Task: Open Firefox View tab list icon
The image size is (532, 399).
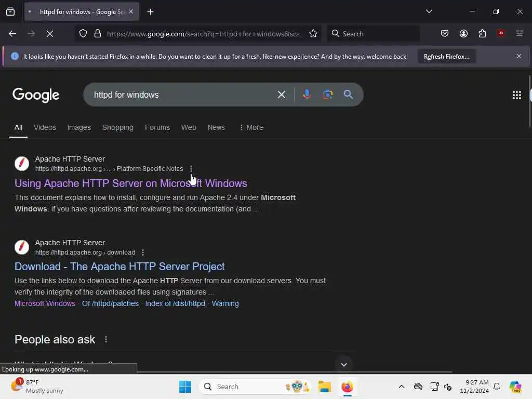Action: pyautogui.click(x=10, y=12)
